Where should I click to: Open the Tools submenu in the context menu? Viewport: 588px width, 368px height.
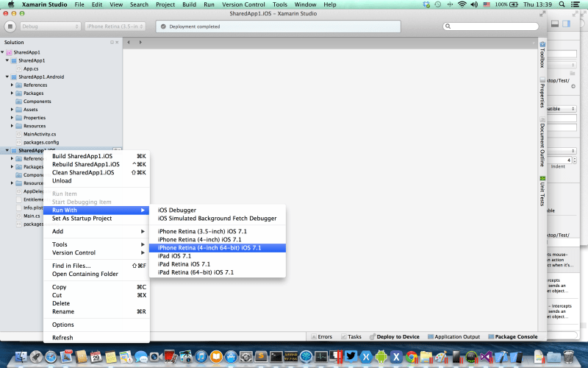point(96,244)
